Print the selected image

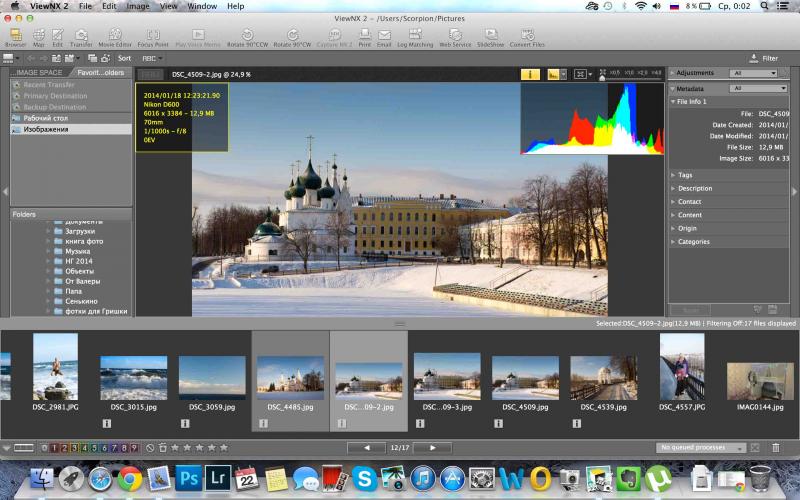pyautogui.click(x=364, y=38)
